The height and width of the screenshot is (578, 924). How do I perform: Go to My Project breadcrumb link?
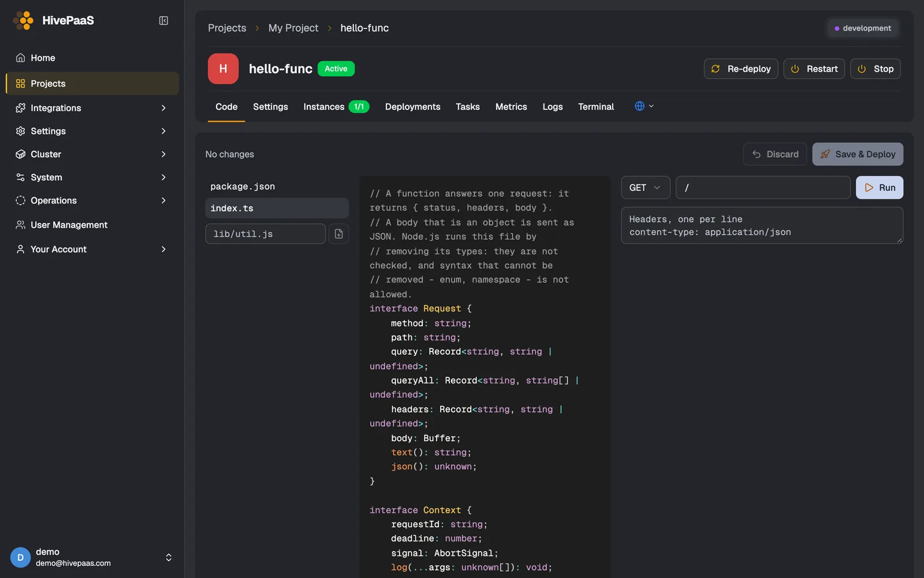293,28
